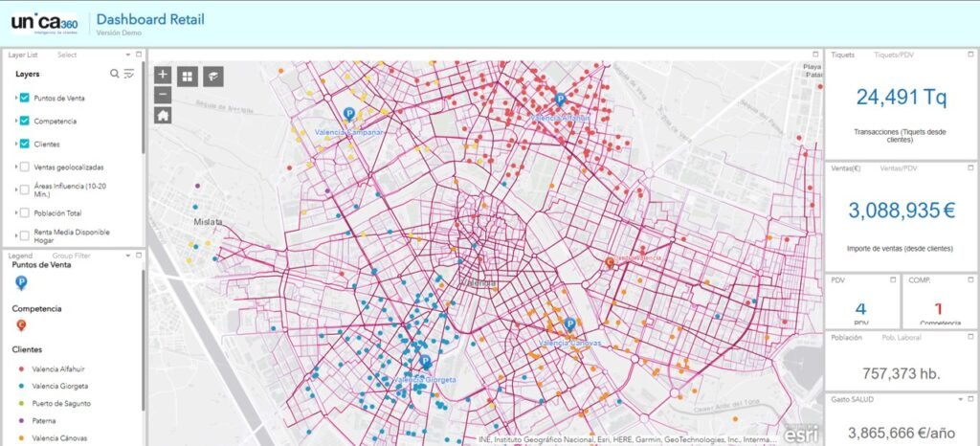
Task: Select the Ventas(€) tab
Action: [x=846, y=168]
